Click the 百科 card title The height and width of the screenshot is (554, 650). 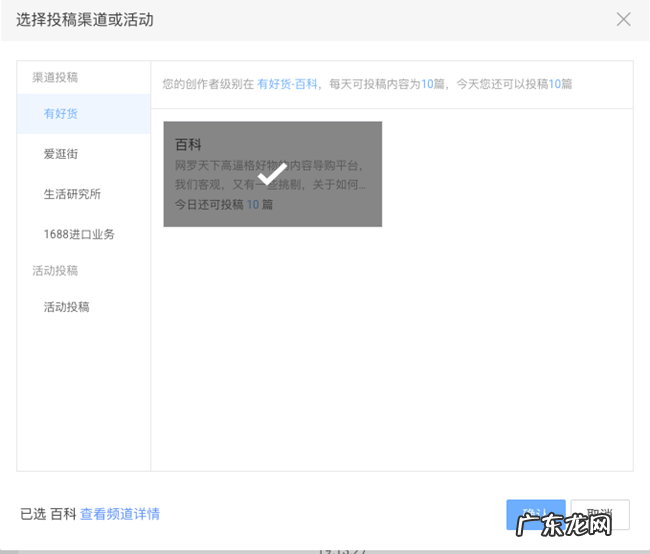click(189, 145)
